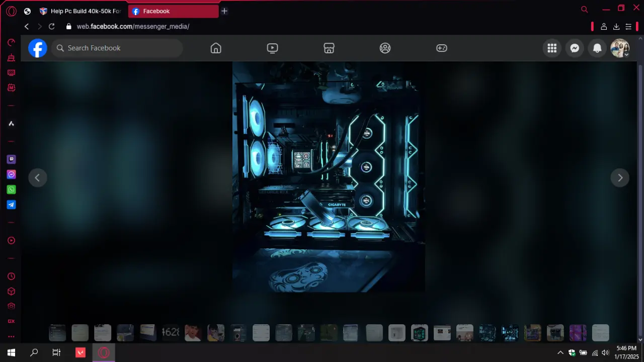Open Wi-Fi network icon in tray
The height and width of the screenshot is (362, 644).
coord(595,352)
